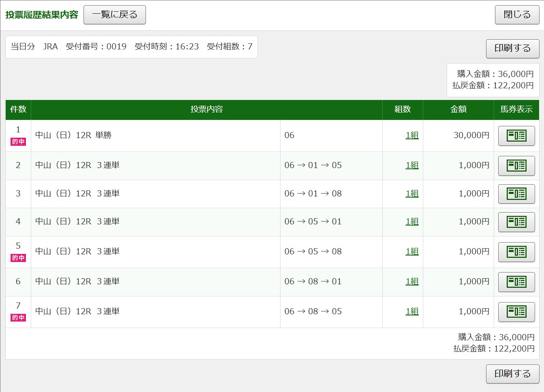Return to list with 一覧に戻る button
The width and height of the screenshot is (544, 392).
114,15
